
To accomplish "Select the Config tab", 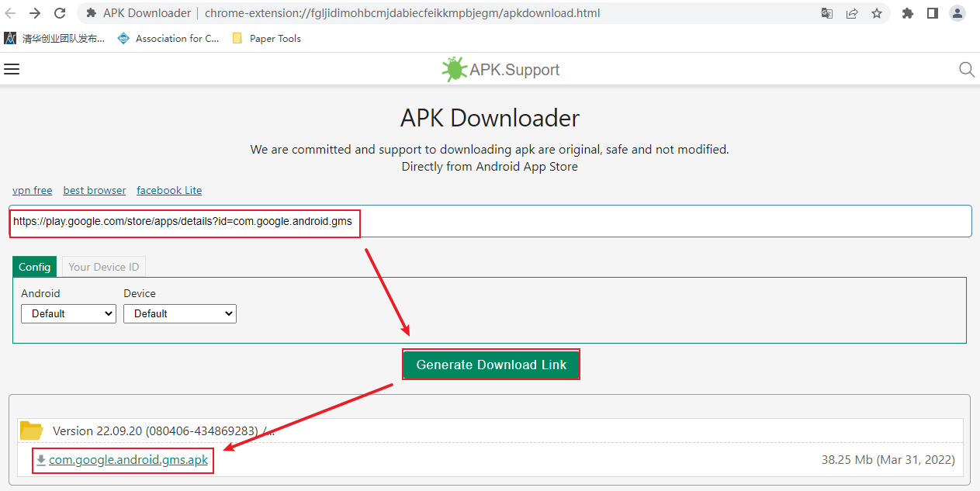I will coord(35,267).
